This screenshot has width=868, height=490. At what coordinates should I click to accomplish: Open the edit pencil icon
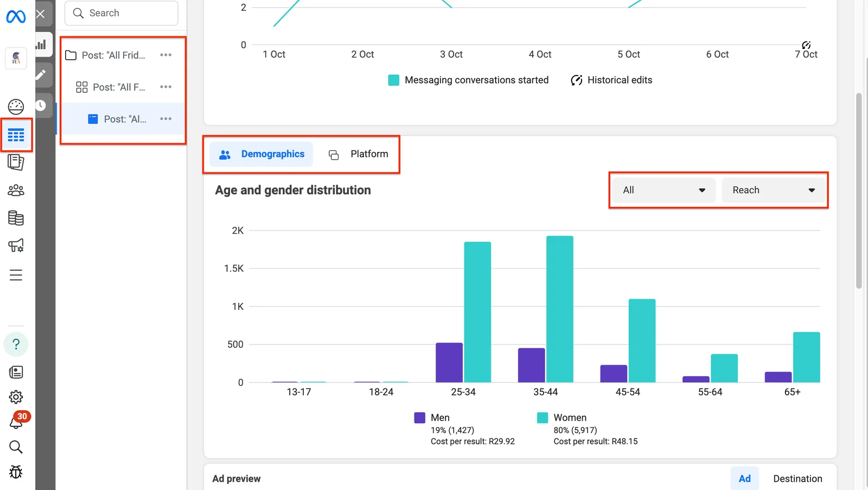tap(41, 74)
